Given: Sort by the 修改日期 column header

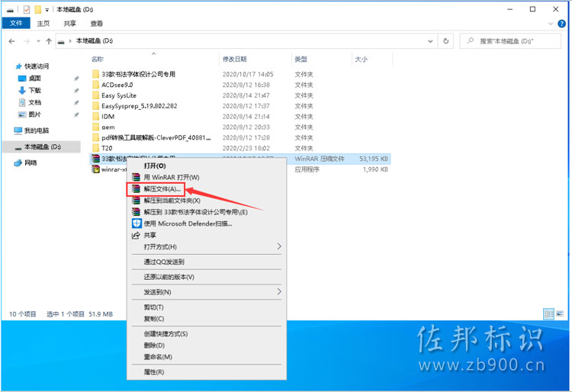Looking at the screenshot, I should (255, 59).
